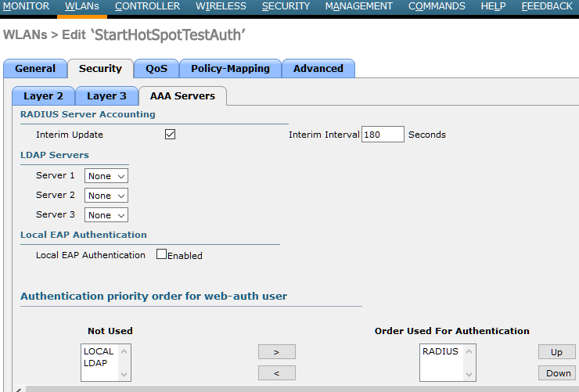Screen dimensions: 579x392
Task: Click the Interim Interval input field
Action: pos(383,135)
